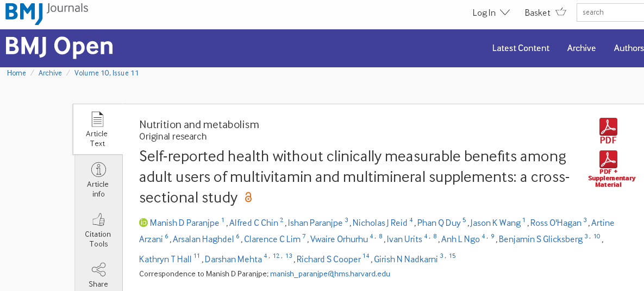Open the Archive menu in header
Screen dimensions: 644x291
(x=581, y=48)
